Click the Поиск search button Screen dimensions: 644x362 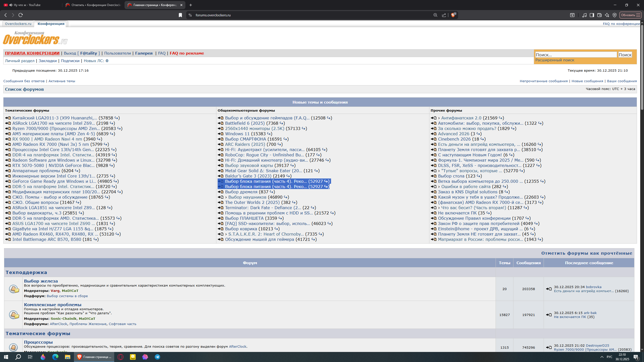[625, 55]
